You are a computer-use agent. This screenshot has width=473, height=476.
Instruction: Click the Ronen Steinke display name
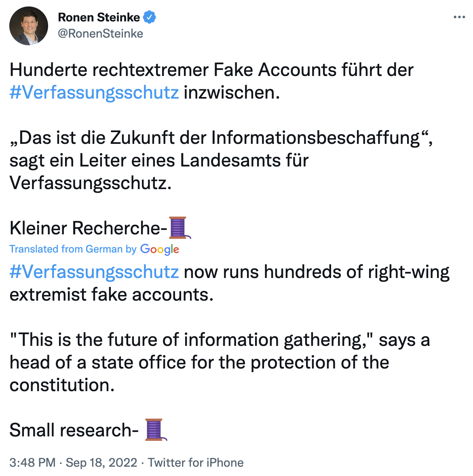[x=99, y=17]
